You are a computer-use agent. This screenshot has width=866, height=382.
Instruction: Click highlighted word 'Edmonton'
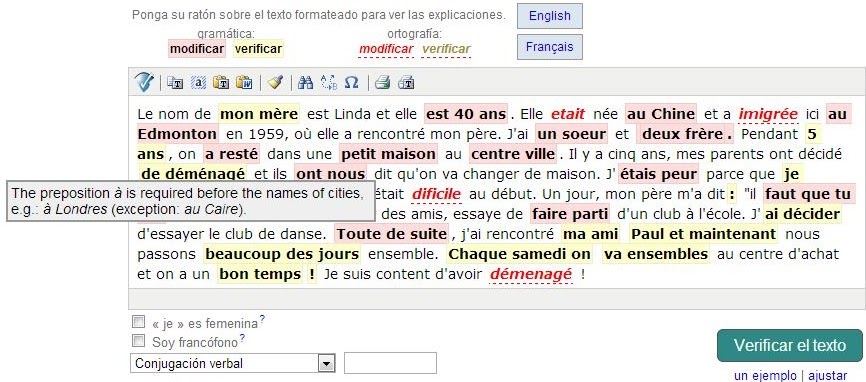[x=177, y=134]
